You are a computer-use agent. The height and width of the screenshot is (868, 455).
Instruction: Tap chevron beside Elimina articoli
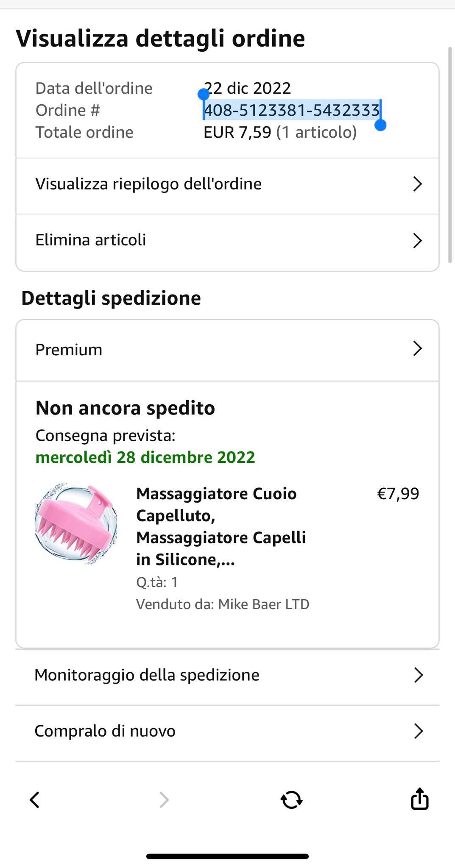[x=418, y=240]
